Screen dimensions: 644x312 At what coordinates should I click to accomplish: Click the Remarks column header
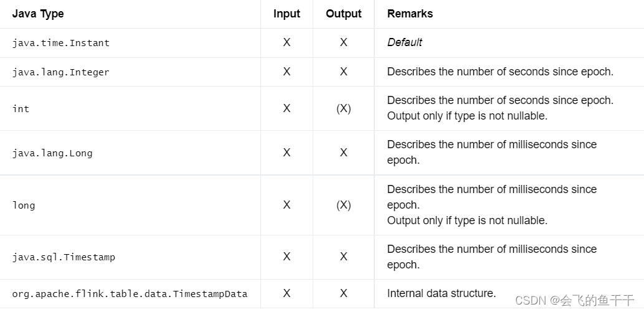point(410,14)
